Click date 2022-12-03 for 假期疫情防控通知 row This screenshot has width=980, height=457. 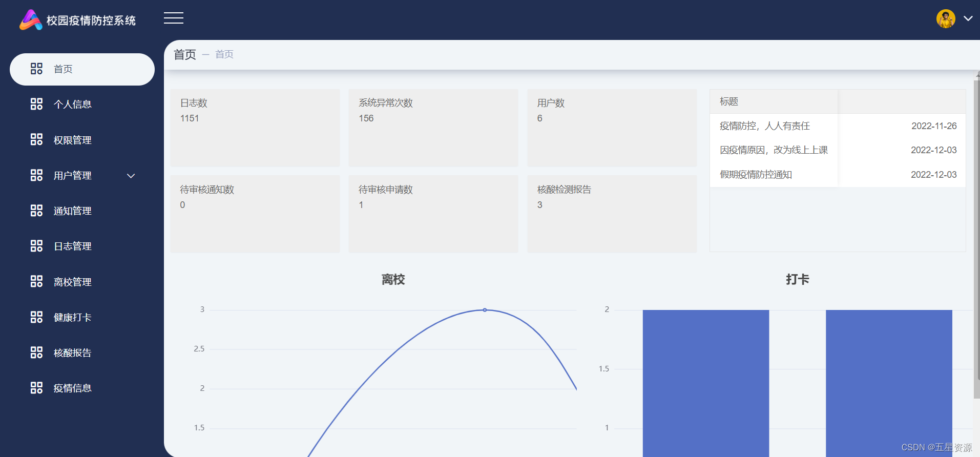[934, 175]
